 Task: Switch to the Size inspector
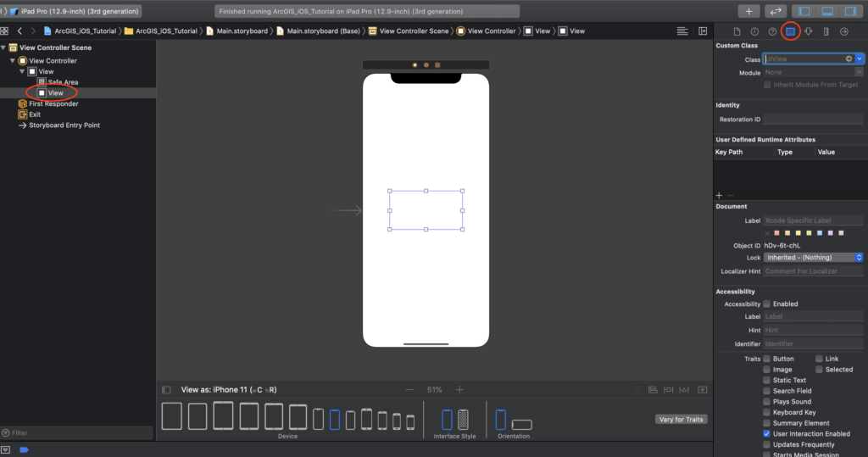(x=826, y=31)
